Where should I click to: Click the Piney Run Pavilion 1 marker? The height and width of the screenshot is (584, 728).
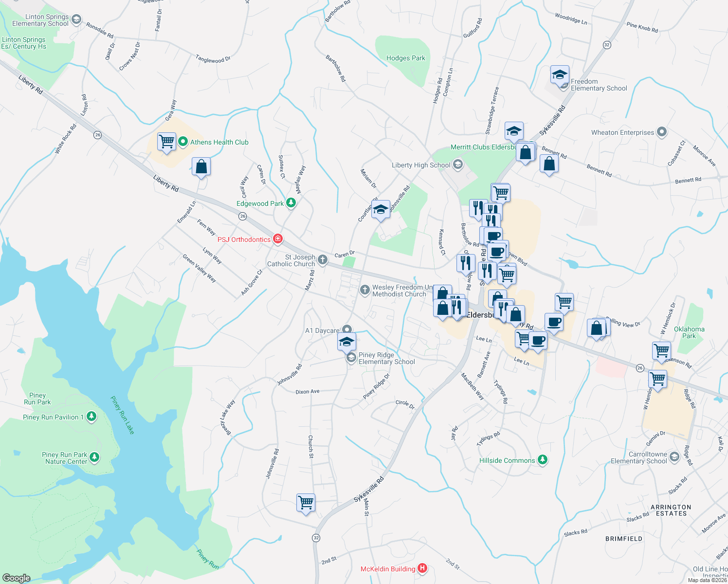point(91,417)
